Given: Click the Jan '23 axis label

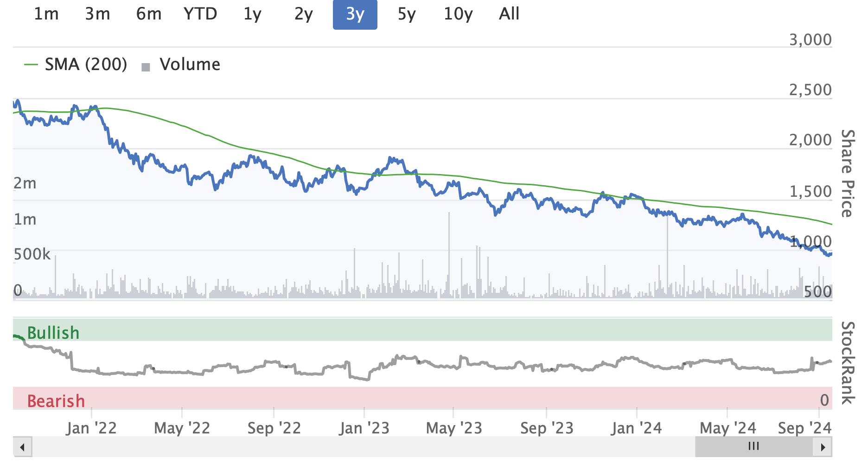Looking at the screenshot, I should (x=364, y=428).
